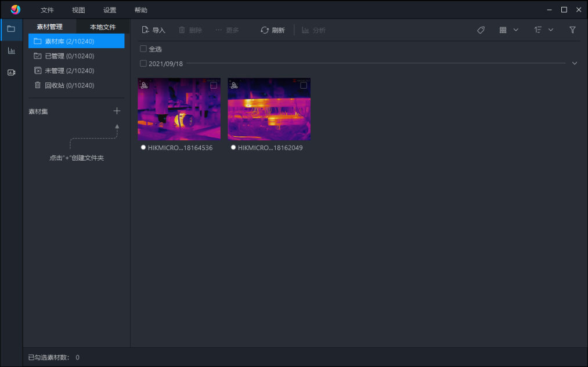Click the 导入 button label
588x367 pixels.
click(159, 30)
